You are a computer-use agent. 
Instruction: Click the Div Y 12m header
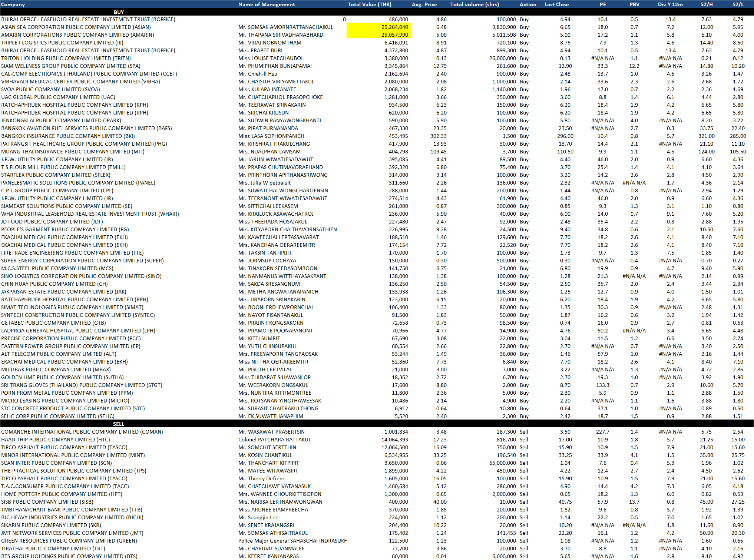point(670,4)
